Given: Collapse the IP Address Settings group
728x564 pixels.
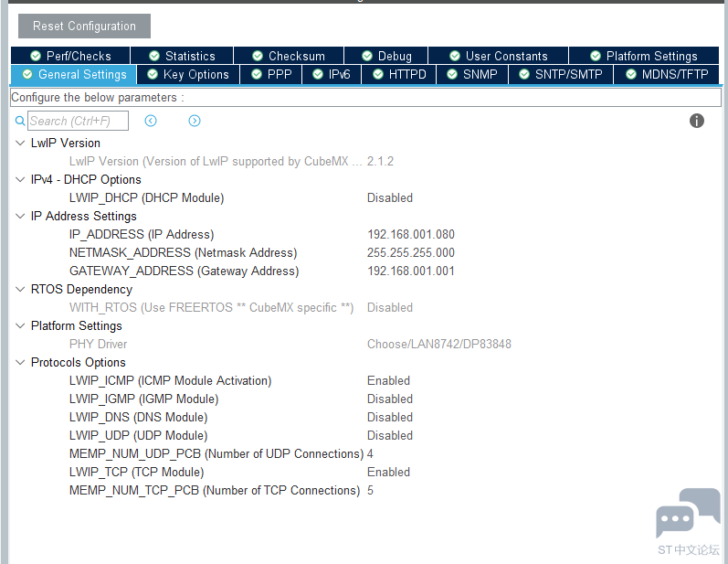Looking at the screenshot, I should 20,217.
